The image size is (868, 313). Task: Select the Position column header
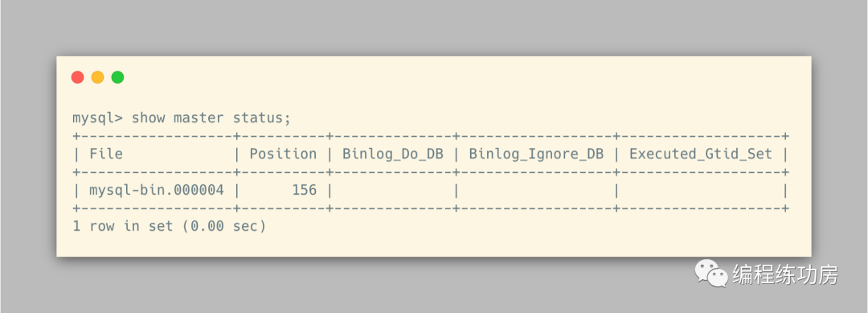click(283, 154)
